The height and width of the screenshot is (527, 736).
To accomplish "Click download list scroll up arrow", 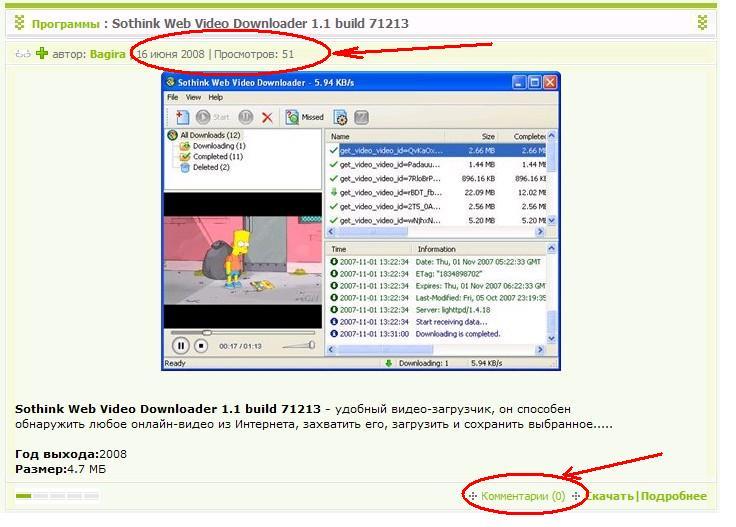I will tap(552, 136).
